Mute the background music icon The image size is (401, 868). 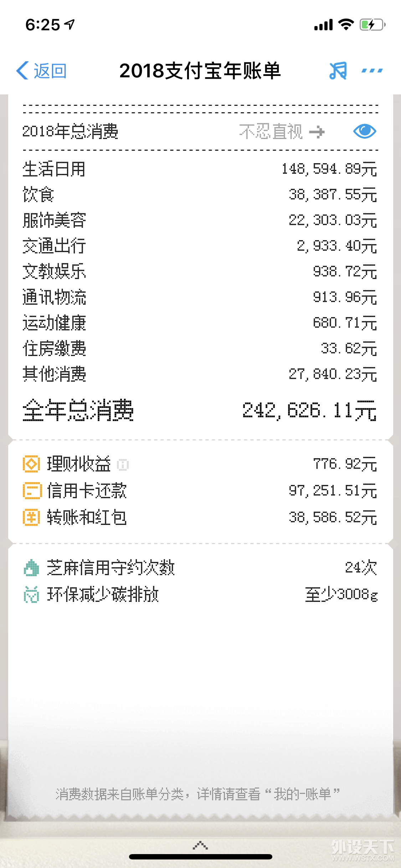[338, 71]
